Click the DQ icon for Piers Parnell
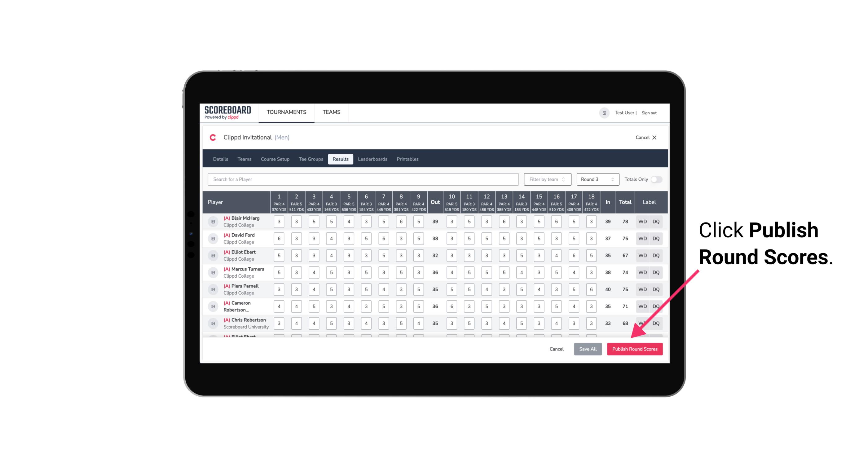The width and height of the screenshot is (868, 467). click(x=656, y=289)
